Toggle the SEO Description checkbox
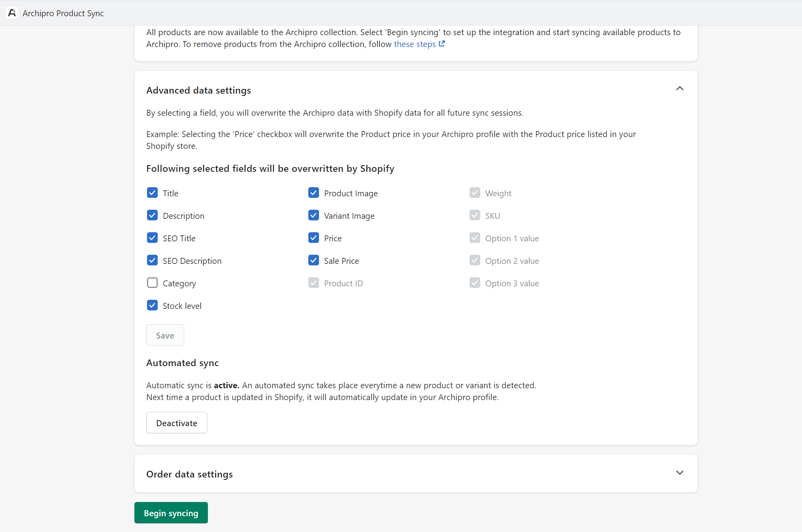The image size is (802, 532). (152, 260)
